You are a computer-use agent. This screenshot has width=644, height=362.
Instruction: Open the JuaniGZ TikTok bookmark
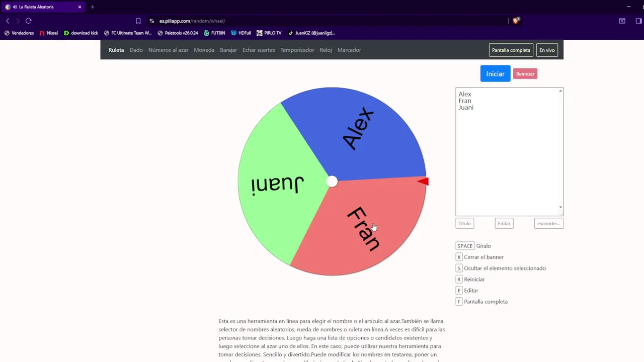[x=311, y=33]
